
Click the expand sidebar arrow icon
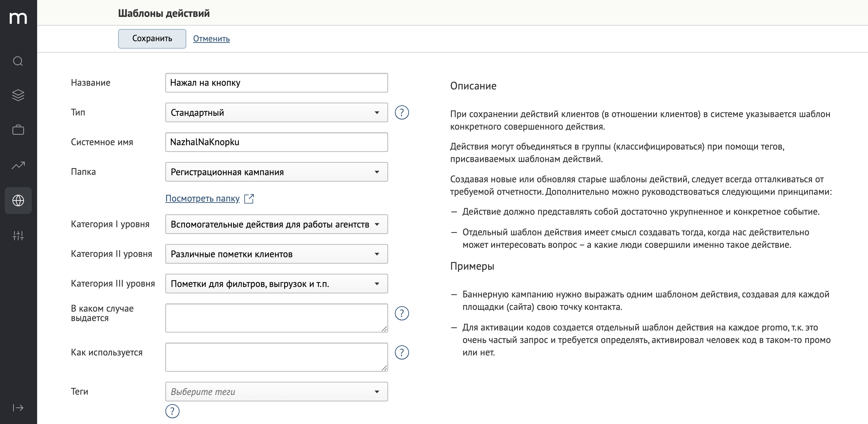pos(18,408)
